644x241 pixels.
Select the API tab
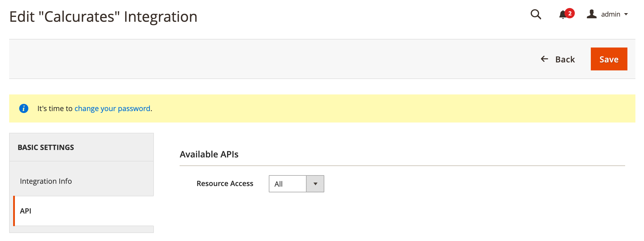click(84, 211)
